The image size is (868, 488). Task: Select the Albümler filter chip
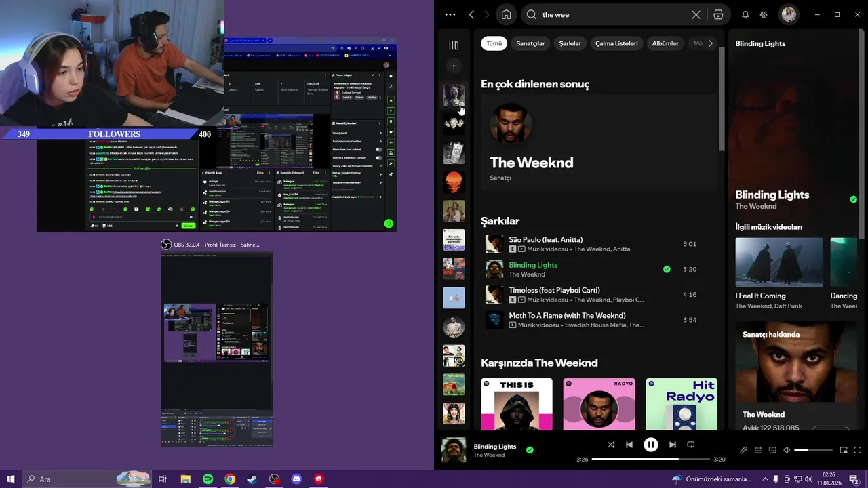pos(665,43)
